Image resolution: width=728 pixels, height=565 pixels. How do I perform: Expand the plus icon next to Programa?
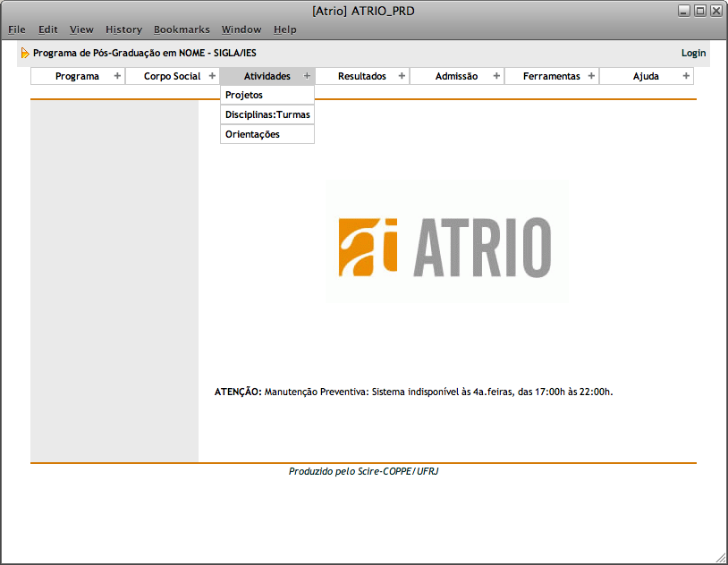[x=117, y=76]
